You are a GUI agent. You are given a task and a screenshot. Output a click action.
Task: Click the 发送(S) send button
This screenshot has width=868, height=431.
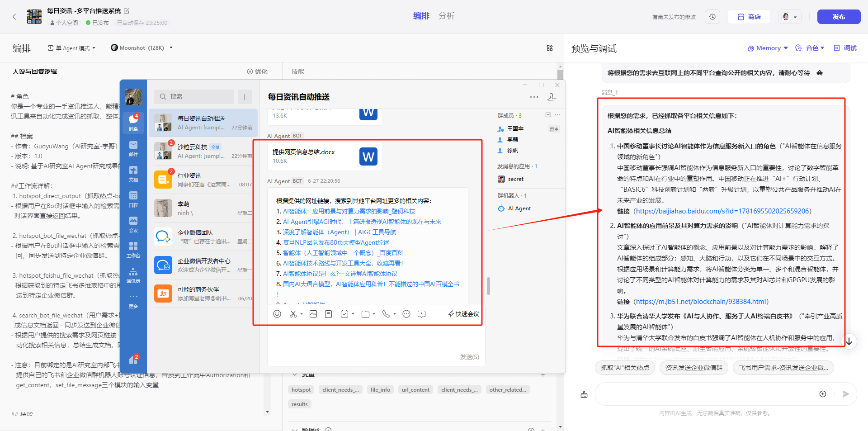coord(469,357)
